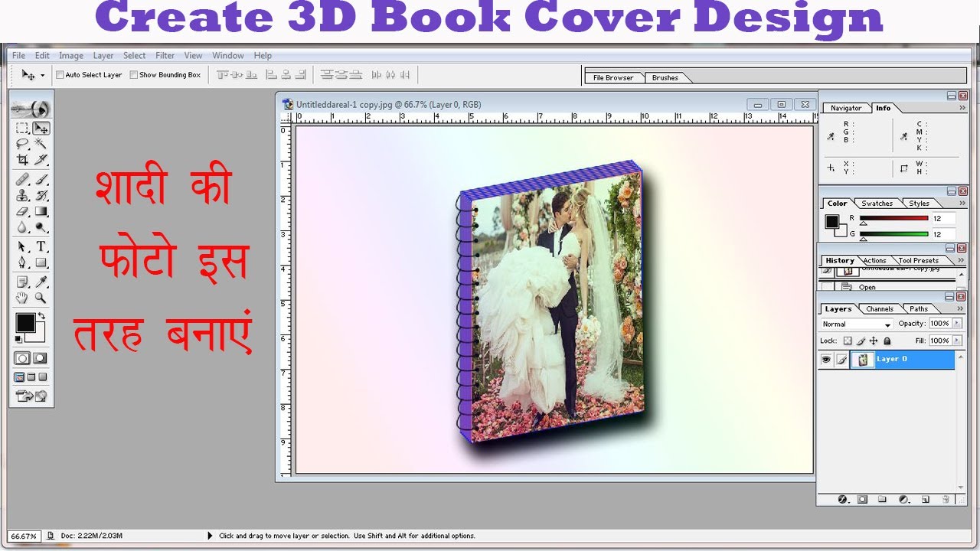Viewport: 980px width, 551px height.
Task: Activate the Zoom magnifier tool
Action: tap(41, 298)
